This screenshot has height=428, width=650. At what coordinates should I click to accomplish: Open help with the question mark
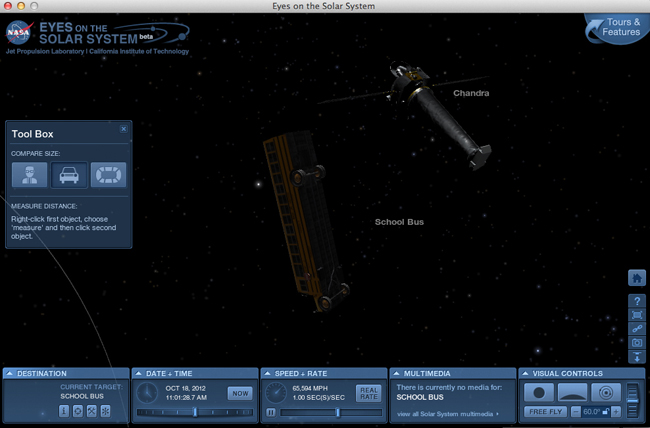click(x=637, y=301)
